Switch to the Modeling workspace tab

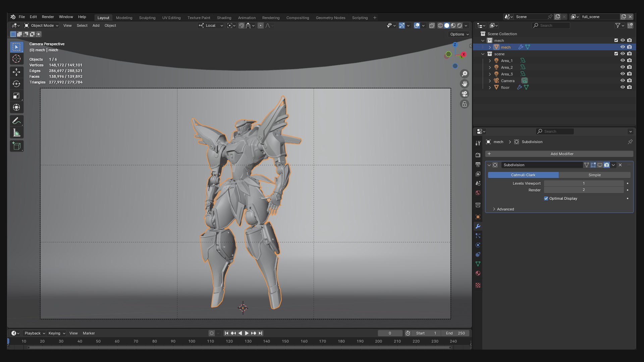click(x=124, y=18)
